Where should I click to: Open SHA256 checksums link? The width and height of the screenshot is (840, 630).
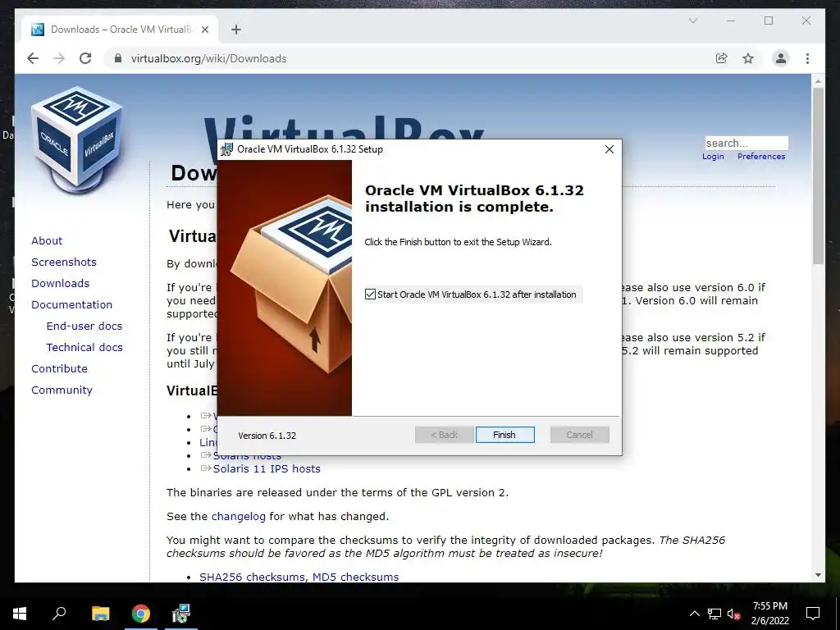253,577
